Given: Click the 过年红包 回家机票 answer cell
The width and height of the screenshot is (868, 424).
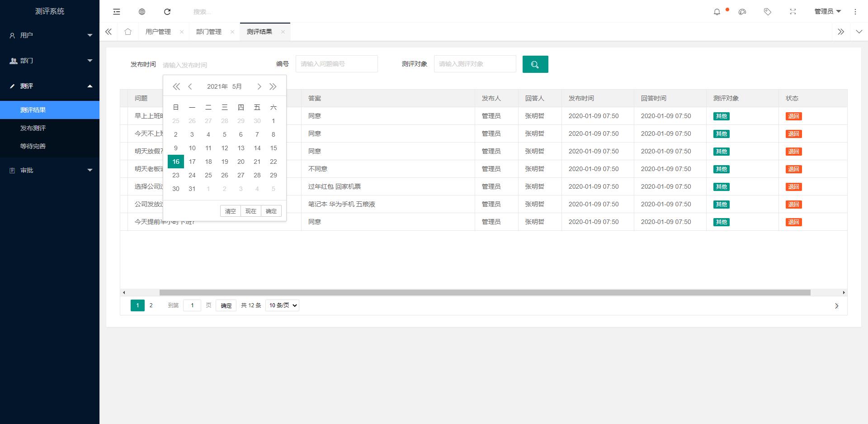Looking at the screenshot, I should click(x=388, y=186).
